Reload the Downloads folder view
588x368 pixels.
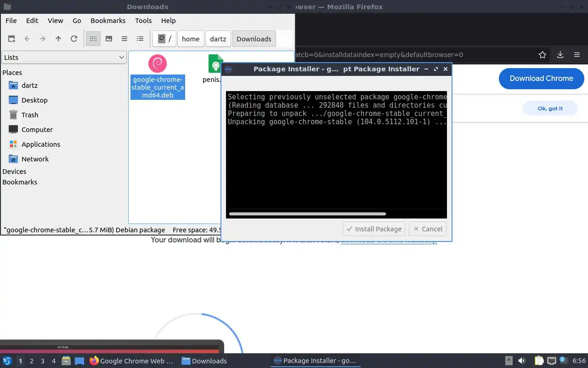(74, 39)
